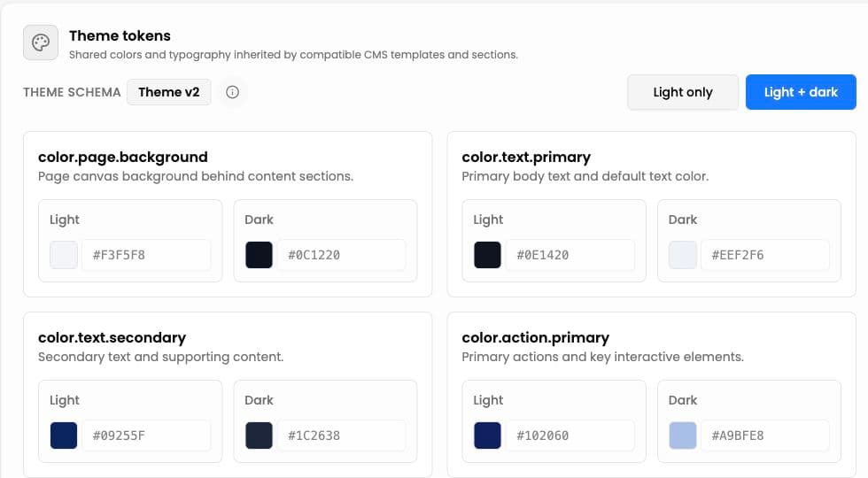This screenshot has width=868, height=478.
Task: Click the color.page.background token name
Action: 123,158
